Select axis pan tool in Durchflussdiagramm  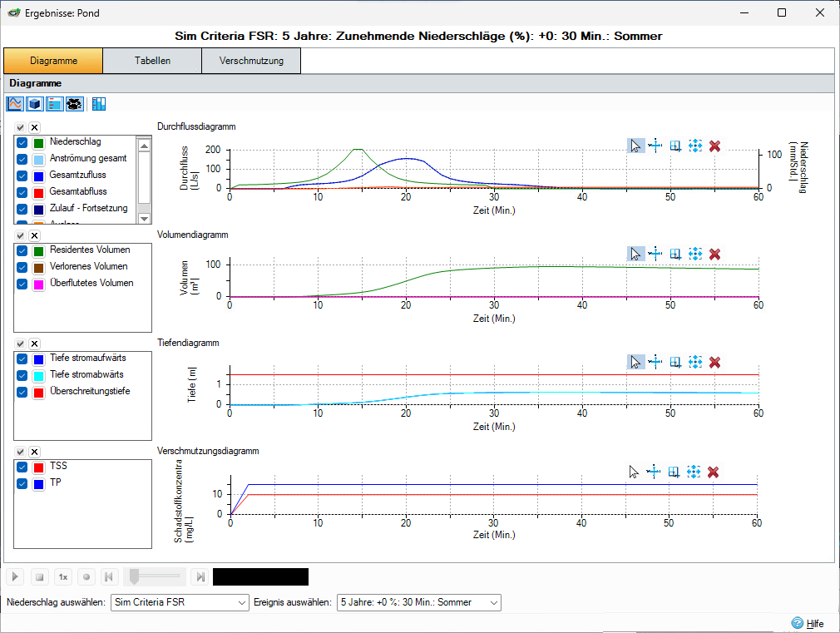click(x=655, y=146)
